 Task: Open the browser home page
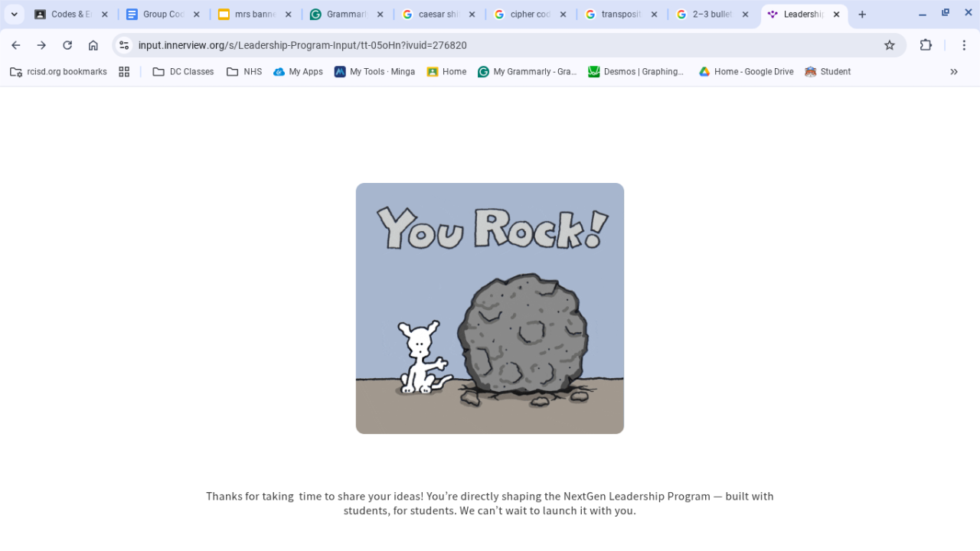93,45
